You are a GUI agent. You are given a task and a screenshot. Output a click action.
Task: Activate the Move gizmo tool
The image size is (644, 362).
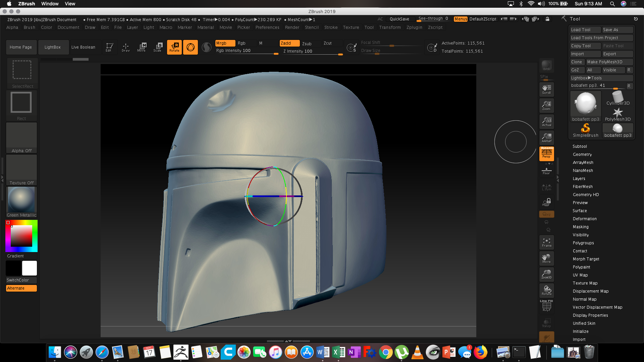142,47
